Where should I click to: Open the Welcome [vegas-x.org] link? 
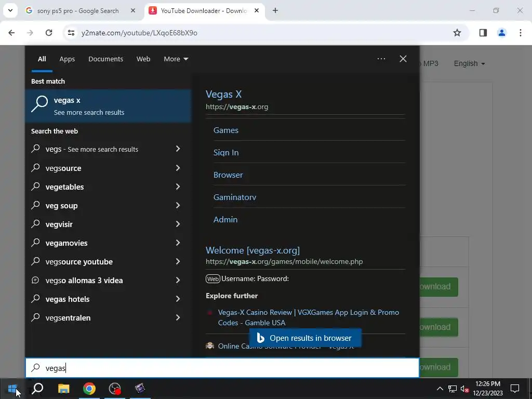pyautogui.click(x=252, y=250)
